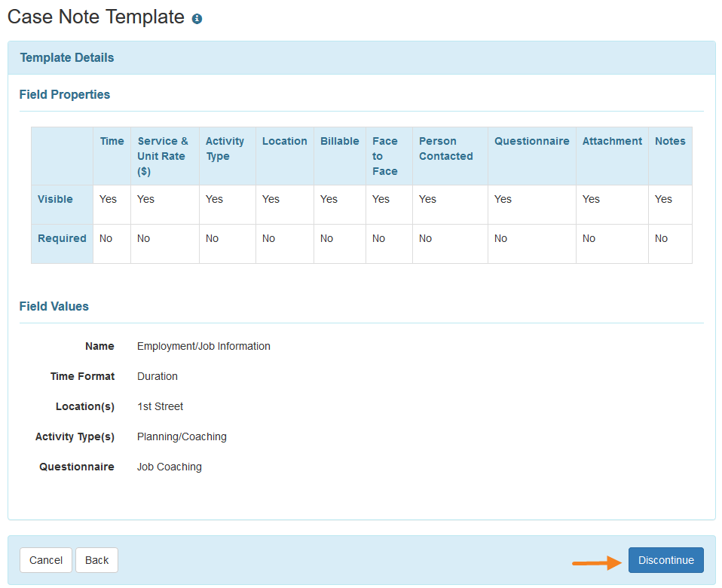
Task: Select the Attachment column header
Action: pos(611,141)
